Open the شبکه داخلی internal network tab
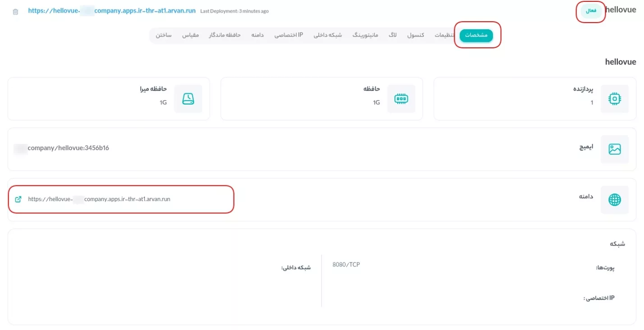644x330 pixels. (x=327, y=35)
